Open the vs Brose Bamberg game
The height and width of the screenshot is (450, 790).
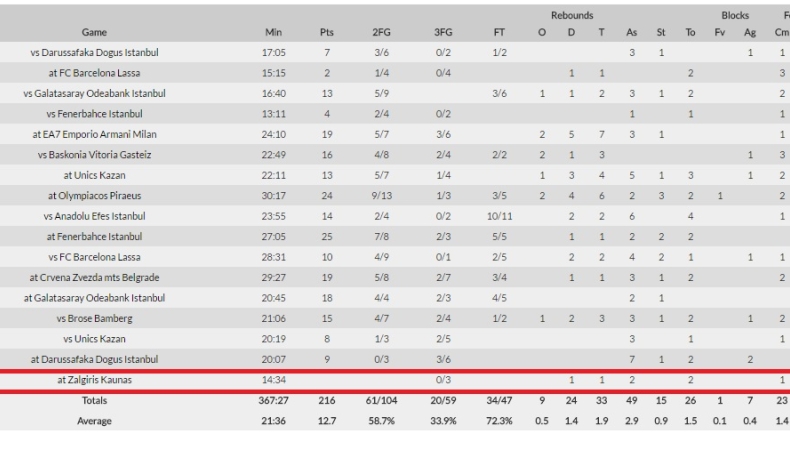point(95,318)
